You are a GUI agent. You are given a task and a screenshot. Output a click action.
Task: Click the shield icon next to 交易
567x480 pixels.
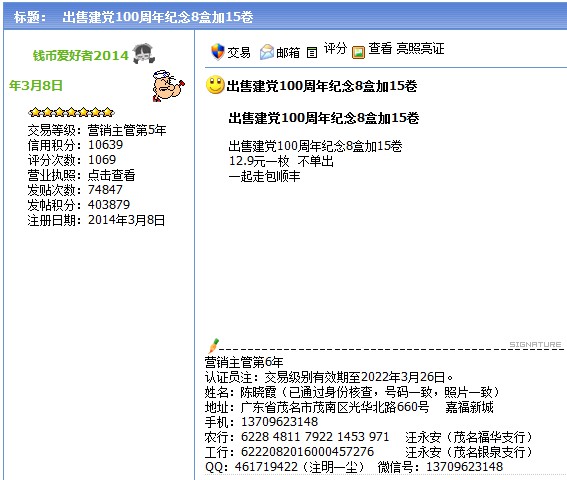click(x=218, y=52)
